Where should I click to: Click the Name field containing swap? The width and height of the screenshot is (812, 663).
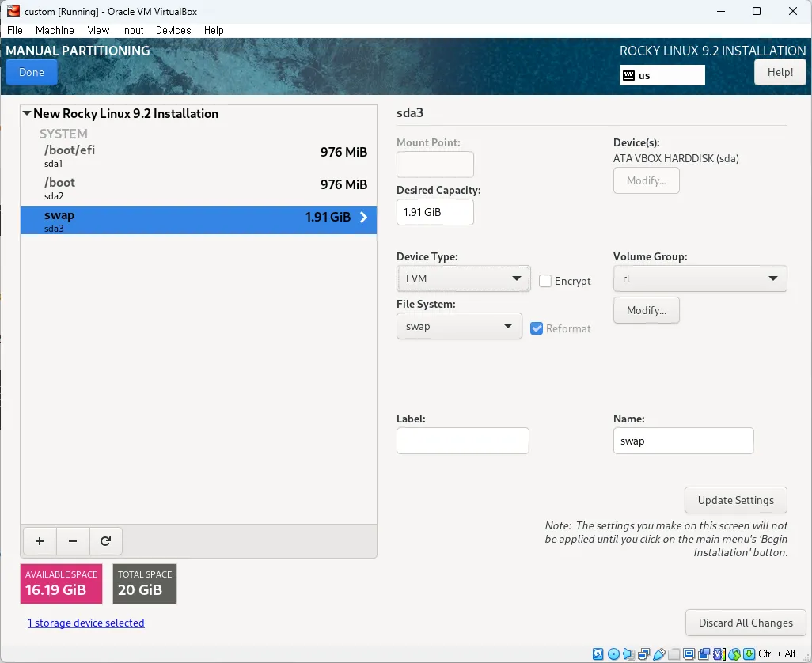point(683,441)
